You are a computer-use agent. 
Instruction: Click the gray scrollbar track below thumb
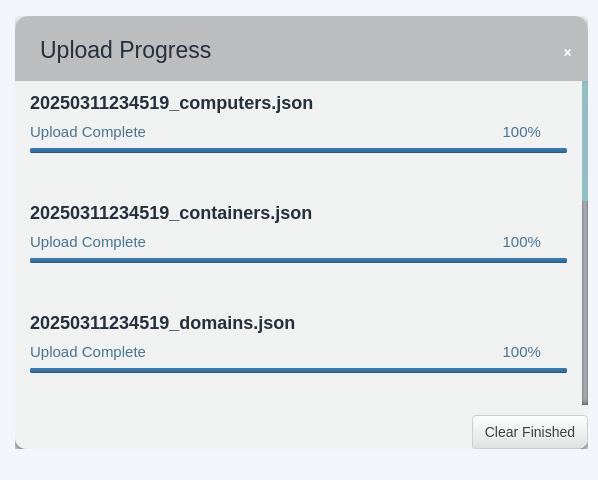tap(585, 303)
